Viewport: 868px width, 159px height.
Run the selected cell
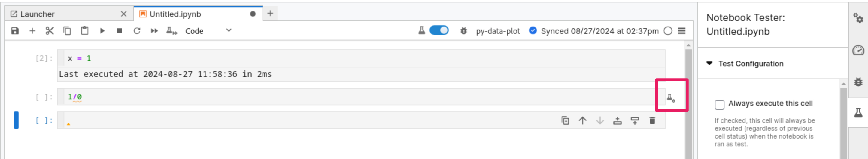point(102,31)
